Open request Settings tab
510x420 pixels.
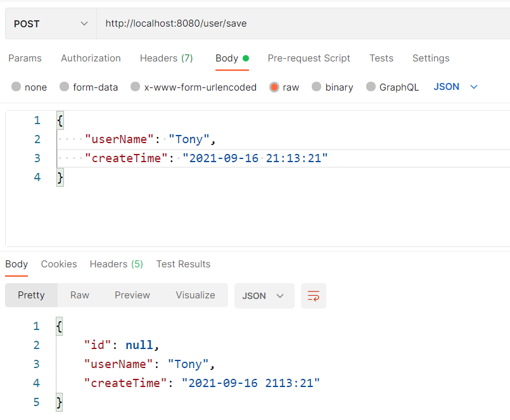[x=430, y=58]
